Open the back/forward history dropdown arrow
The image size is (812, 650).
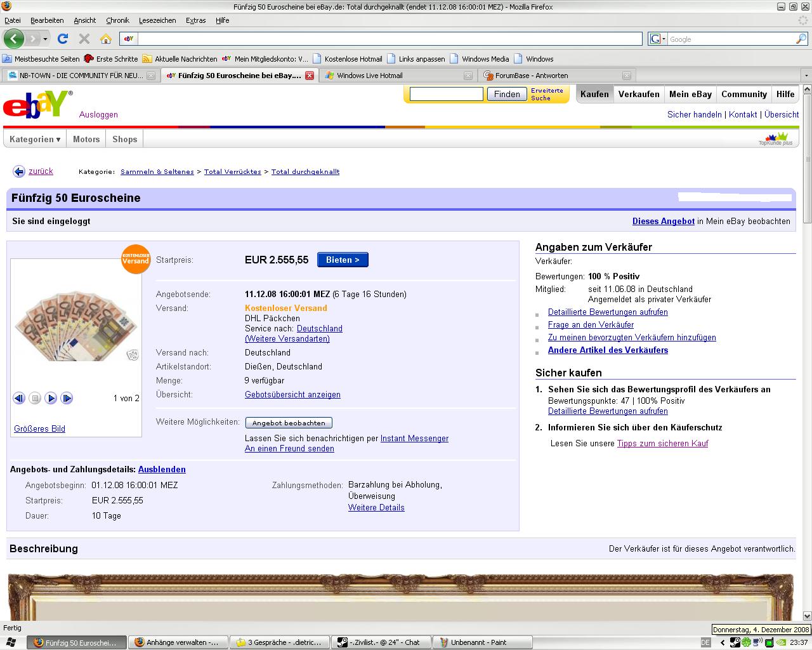46,39
